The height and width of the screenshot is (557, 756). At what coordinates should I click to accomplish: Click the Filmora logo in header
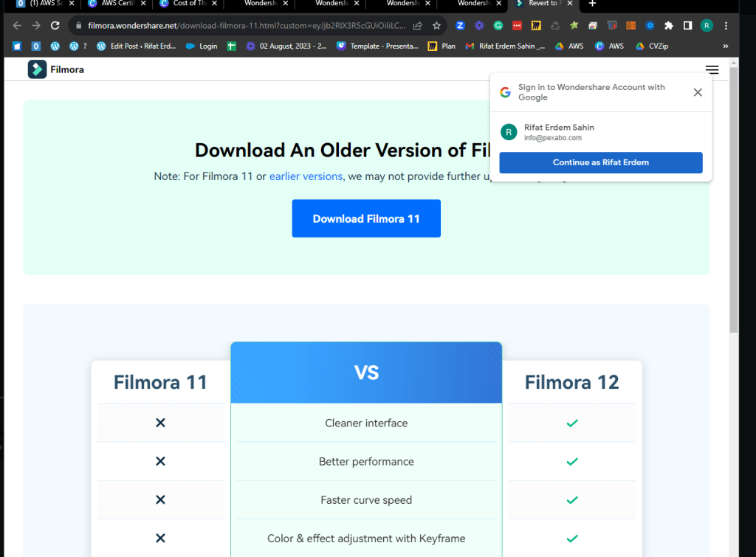[56, 69]
